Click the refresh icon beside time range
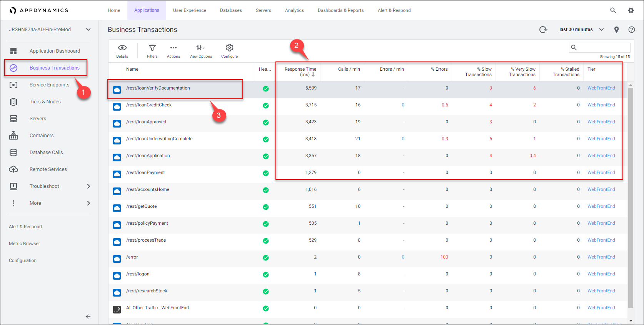The width and height of the screenshot is (644, 325). (543, 30)
